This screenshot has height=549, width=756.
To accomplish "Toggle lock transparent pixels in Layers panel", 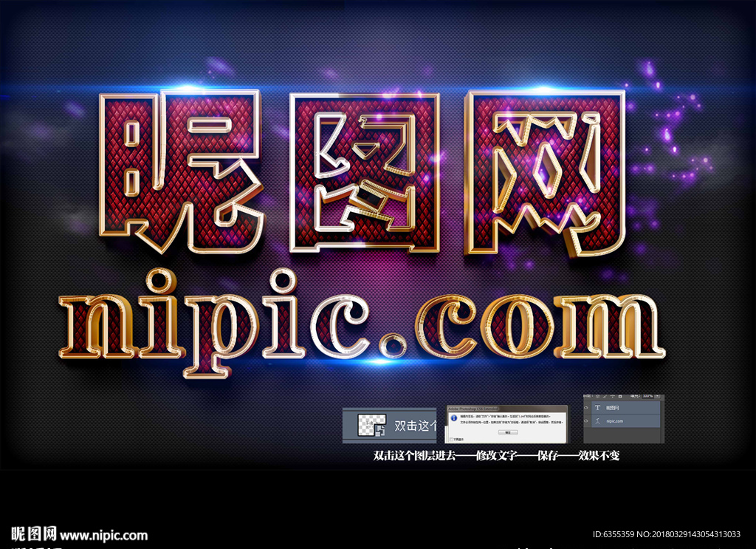I will coord(597,396).
